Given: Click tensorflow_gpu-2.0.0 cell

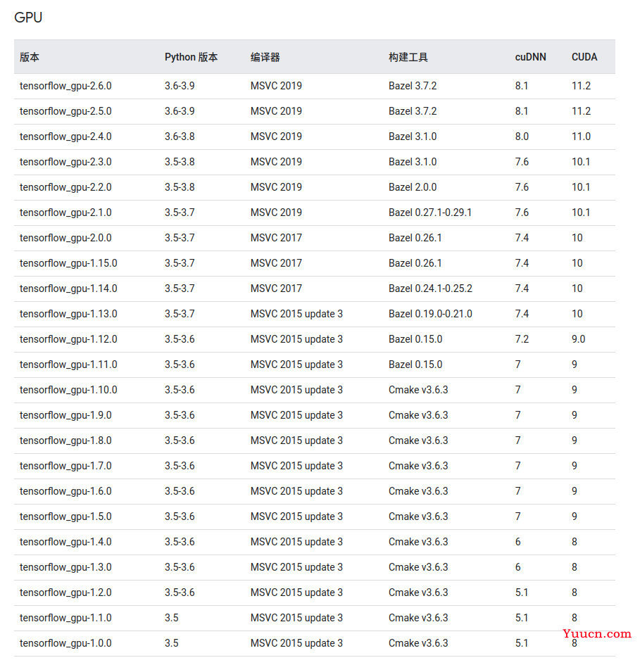Looking at the screenshot, I should tap(65, 238).
